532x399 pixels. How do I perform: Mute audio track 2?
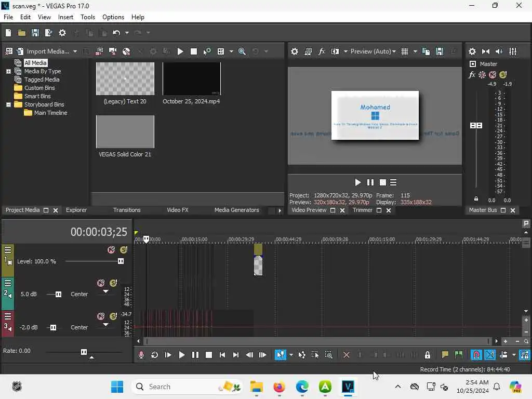101,283
